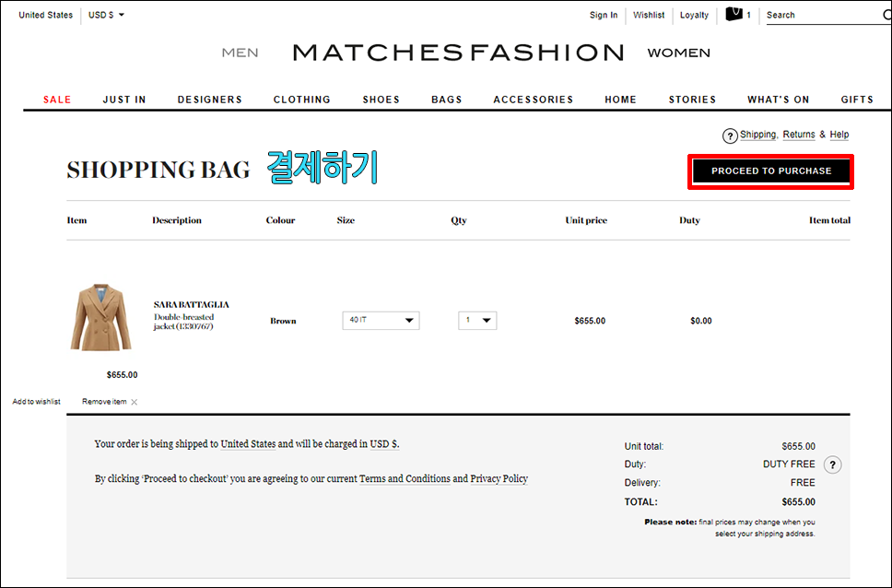Open the DESIGNERS menu

point(210,100)
